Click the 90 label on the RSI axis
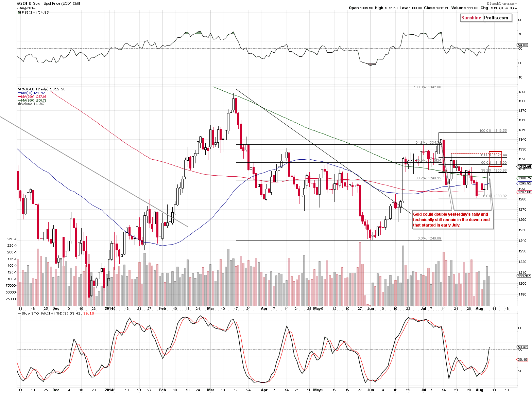This screenshot has height=393, width=532. point(520,20)
